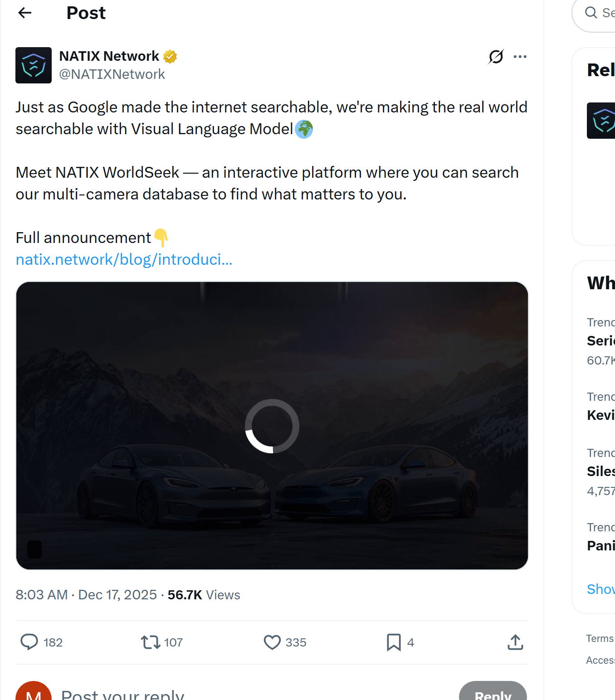
Task: Go back using the arrow icon
Action: pyautogui.click(x=24, y=13)
